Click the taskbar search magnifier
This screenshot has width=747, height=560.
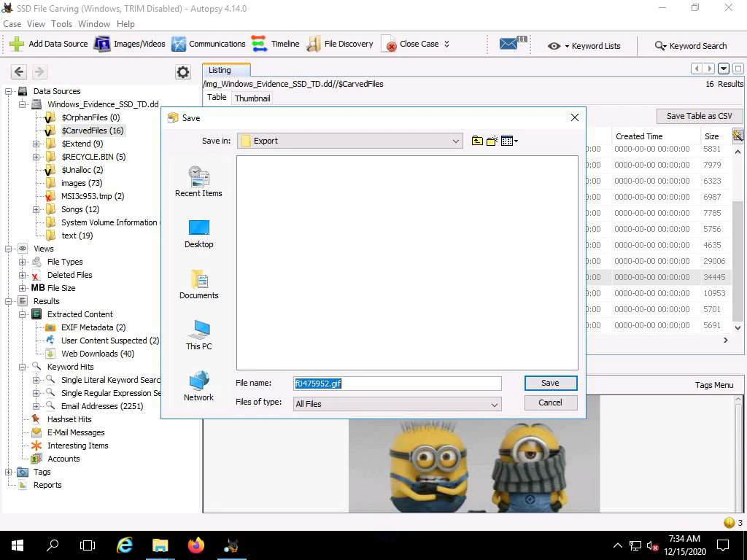[x=53, y=545]
